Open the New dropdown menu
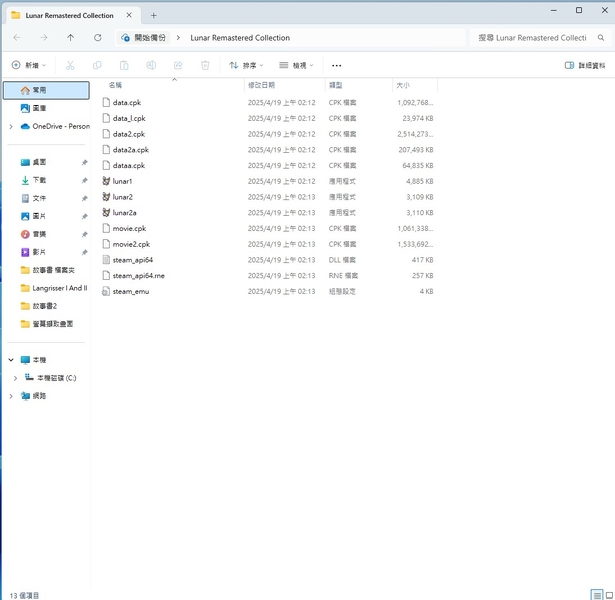The width and height of the screenshot is (615, 600). 29,65
